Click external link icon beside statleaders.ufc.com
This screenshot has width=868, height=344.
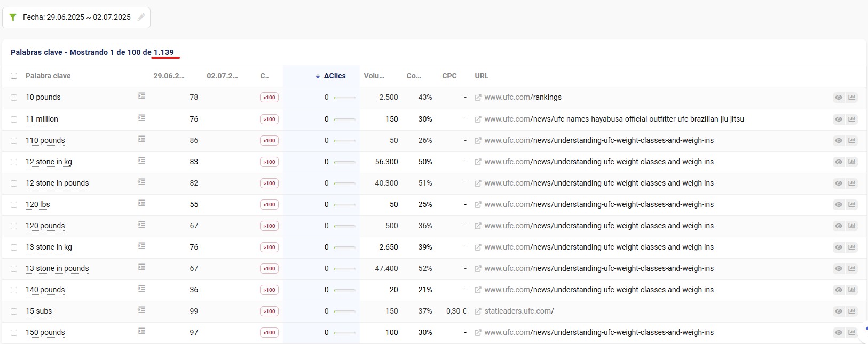coord(478,311)
